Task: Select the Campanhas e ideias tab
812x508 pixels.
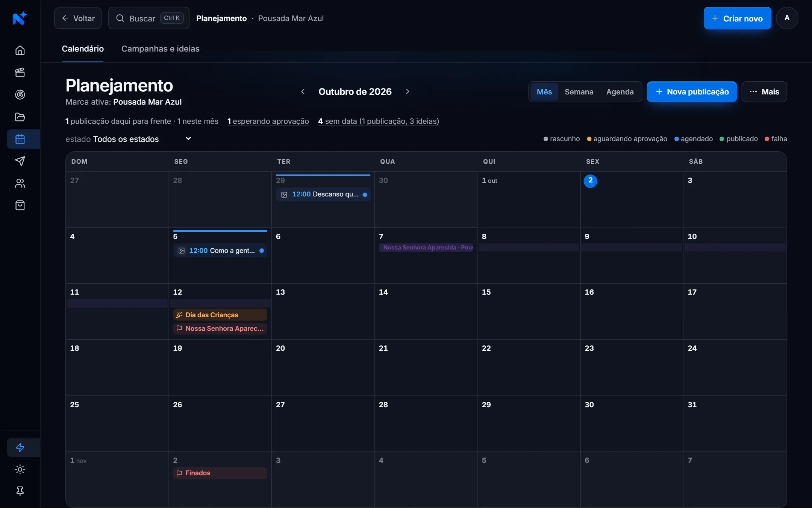Action: 160,49
